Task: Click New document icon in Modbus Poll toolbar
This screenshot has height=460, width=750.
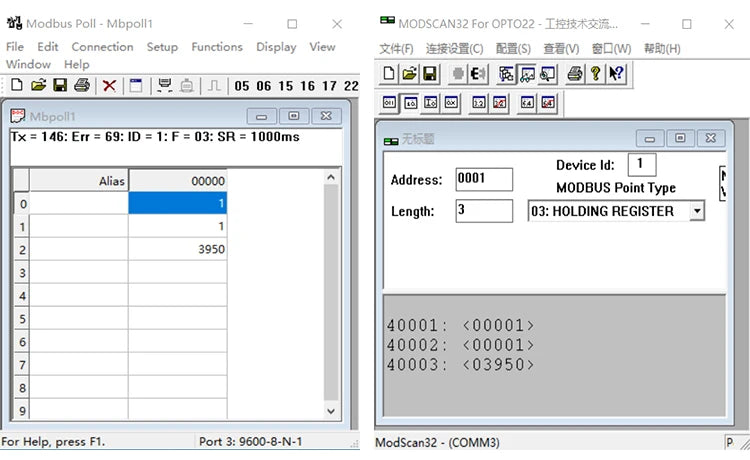Action: coord(17,85)
